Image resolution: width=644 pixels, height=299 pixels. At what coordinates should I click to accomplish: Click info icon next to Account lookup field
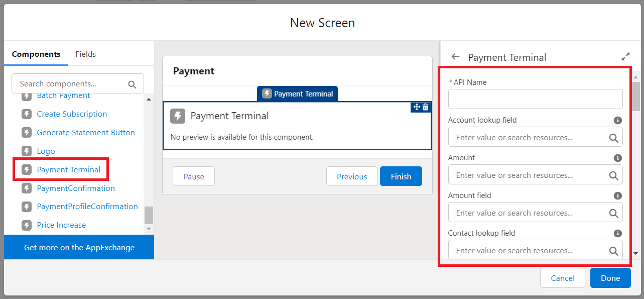coord(618,121)
